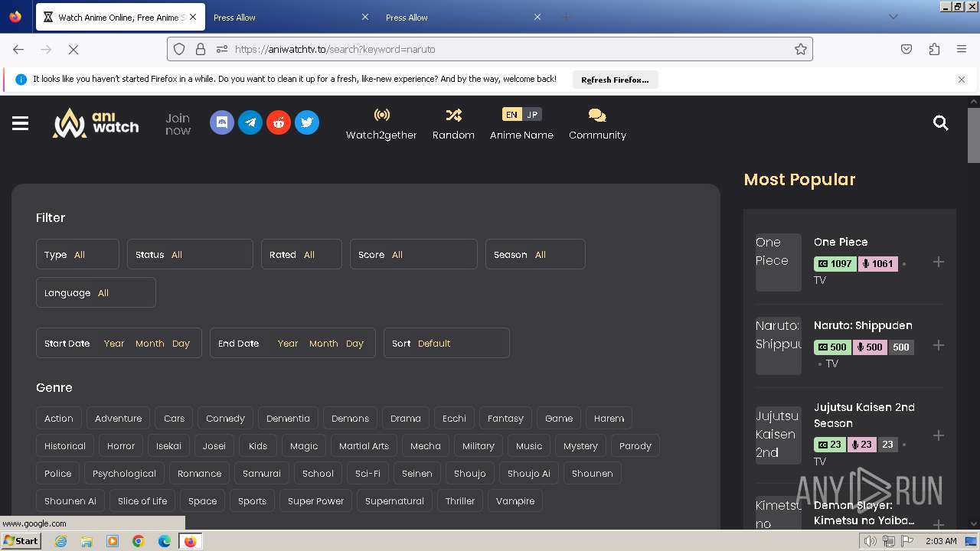Click the Refresh Firefox button
The width and height of the screenshot is (980, 551).
click(615, 80)
